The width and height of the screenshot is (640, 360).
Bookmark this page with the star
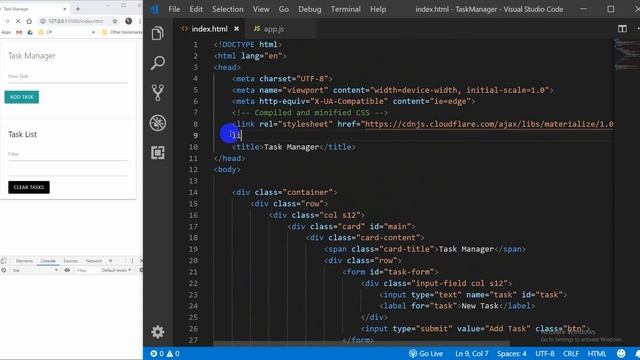(x=115, y=21)
